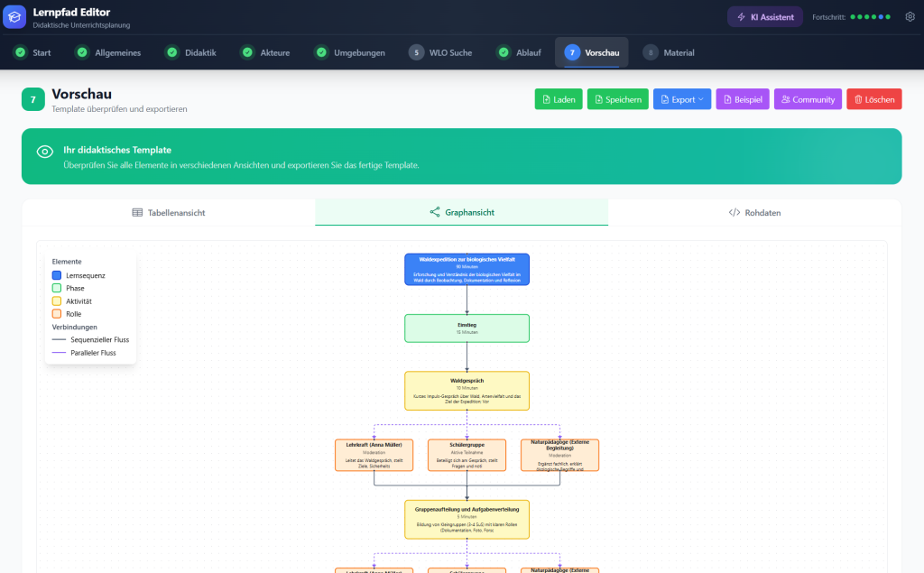This screenshot has height=573, width=924.
Task: Switch to Rohdaten view
Action: point(755,213)
